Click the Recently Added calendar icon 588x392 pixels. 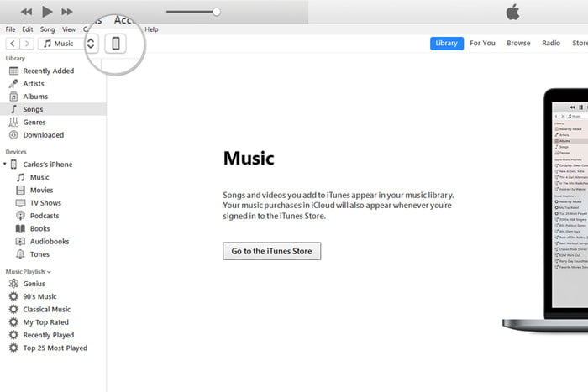point(13,71)
